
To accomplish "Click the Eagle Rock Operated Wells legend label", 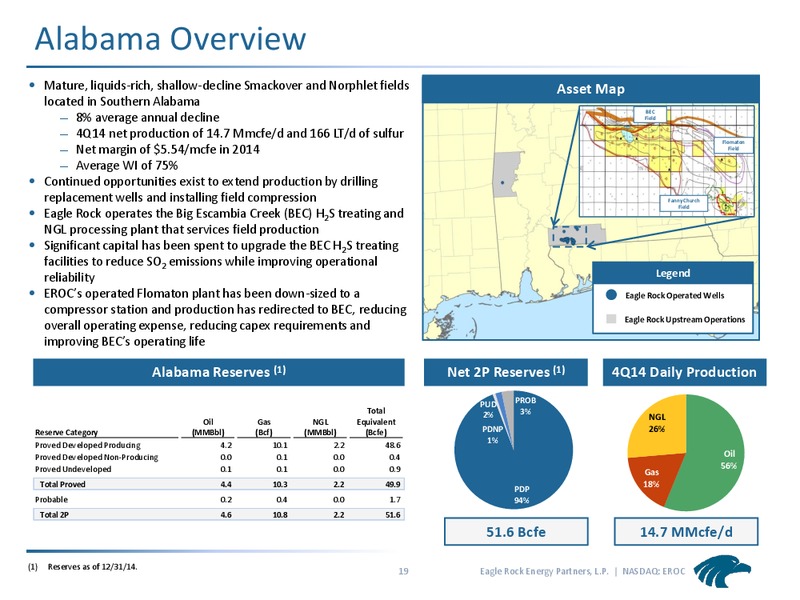I will pos(674,295).
